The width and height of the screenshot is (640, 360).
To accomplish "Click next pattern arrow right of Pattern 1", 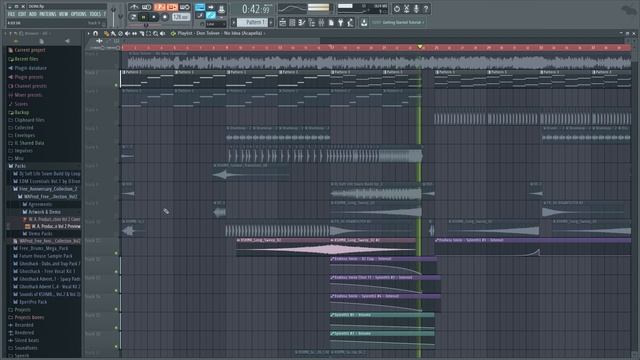I will (271, 22).
